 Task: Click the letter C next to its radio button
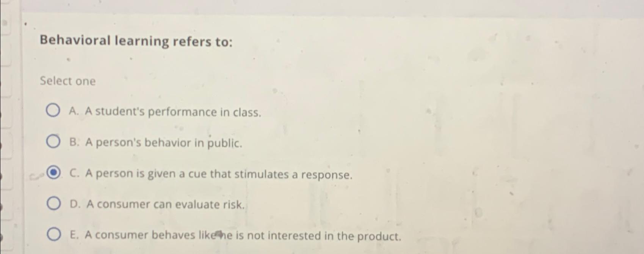pyautogui.click(x=74, y=174)
